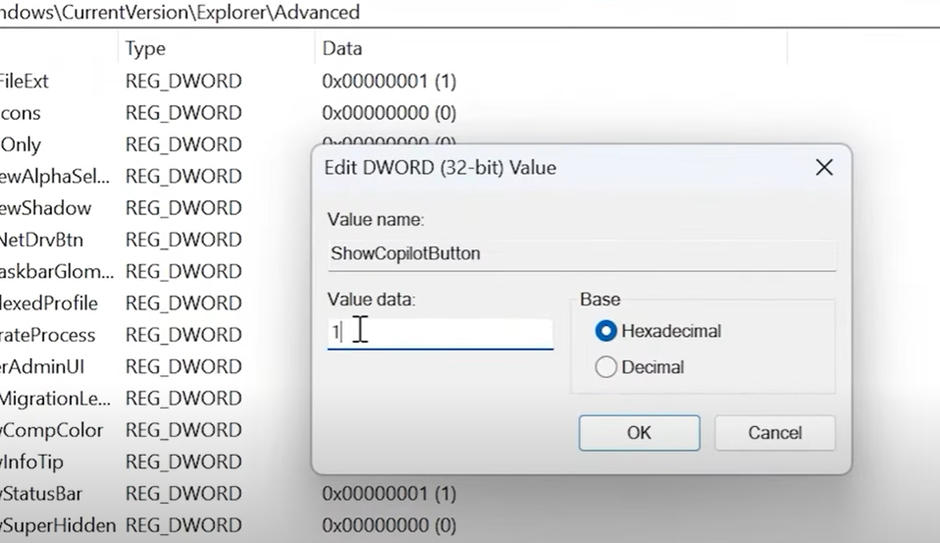
Task: Select the SuperHidden registry entry
Action: [x=58, y=526]
